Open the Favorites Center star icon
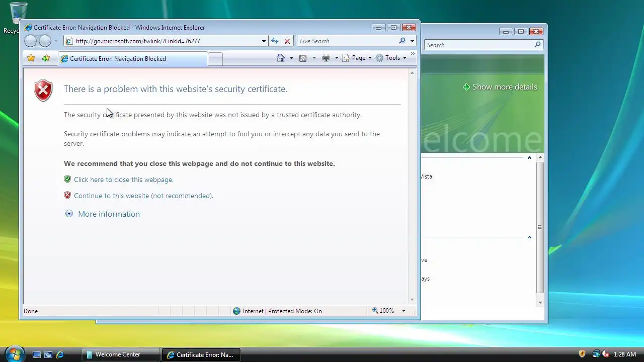This screenshot has width=644, height=362. point(31,58)
